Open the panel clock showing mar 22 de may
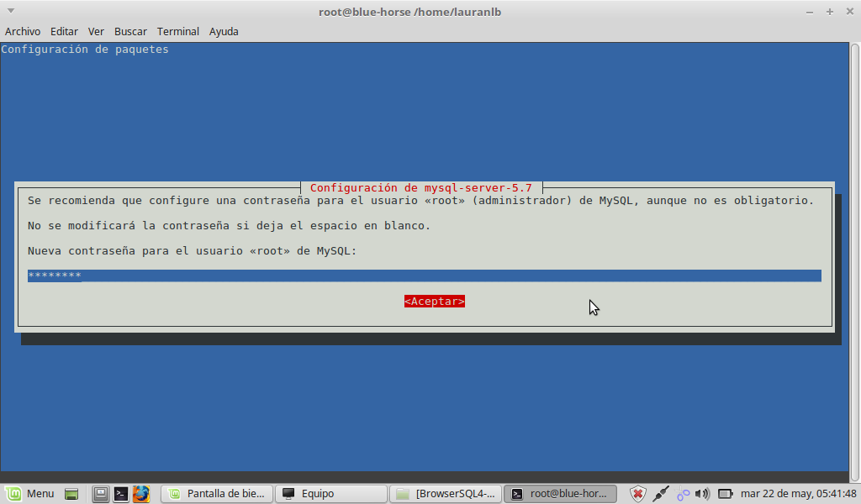 tap(798, 494)
